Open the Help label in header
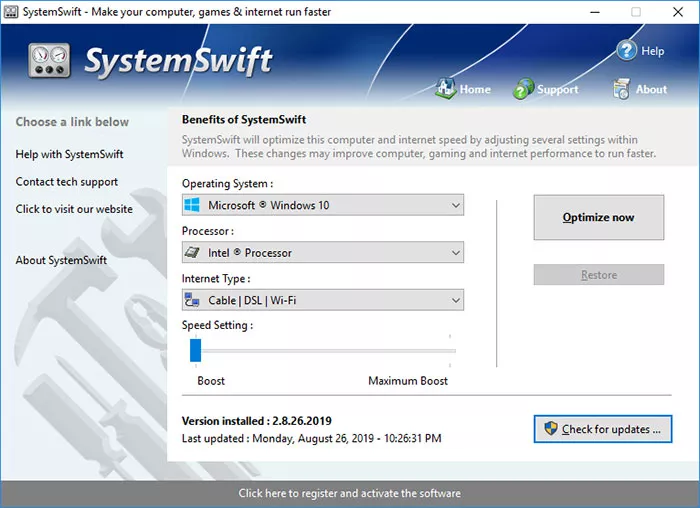The height and width of the screenshot is (508, 700). click(x=653, y=51)
